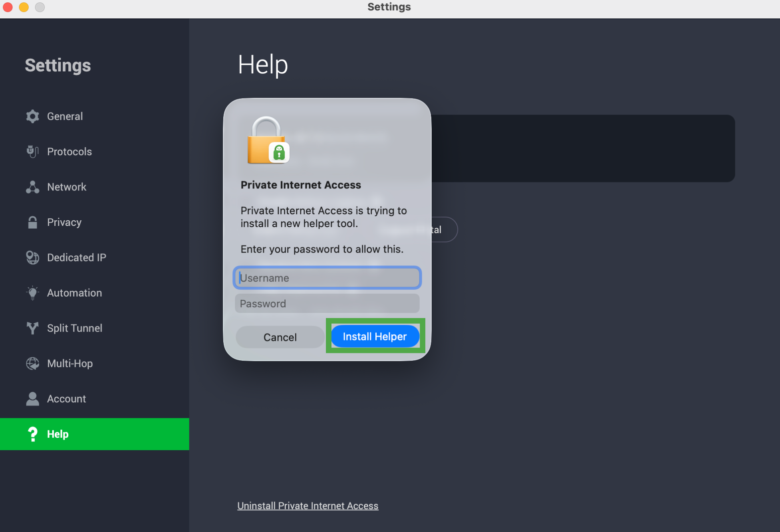Click the Automation lightbulb icon
The width and height of the screenshot is (780, 532).
click(x=32, y=293)
